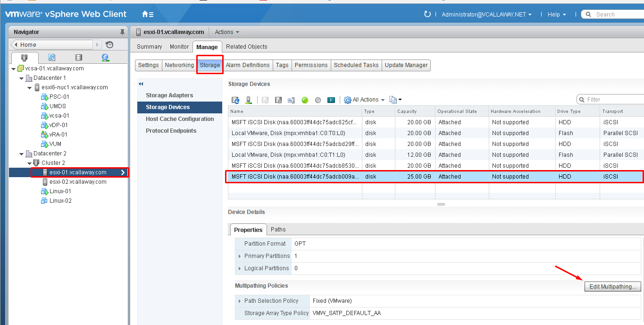Click the rescan host storage icon

[248, 100]
